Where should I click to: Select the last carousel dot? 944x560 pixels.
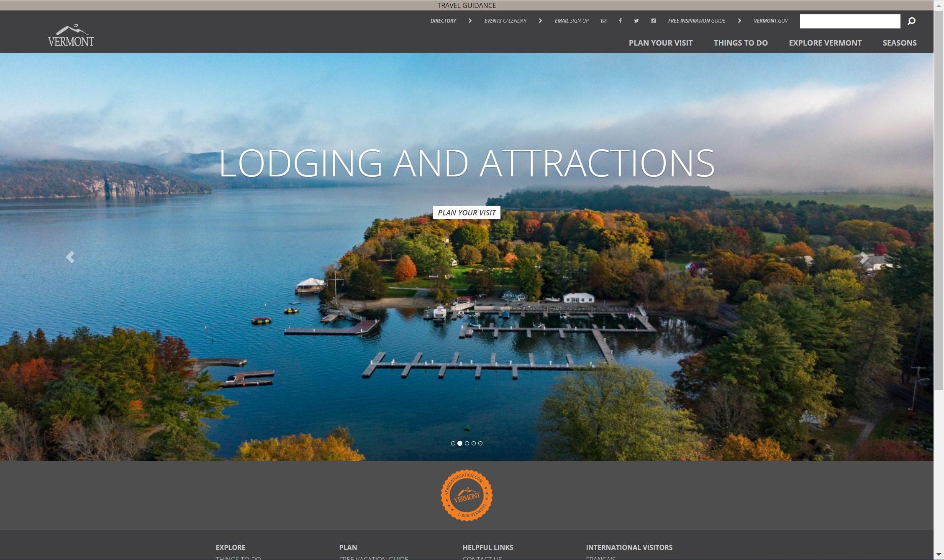(480, 443)
